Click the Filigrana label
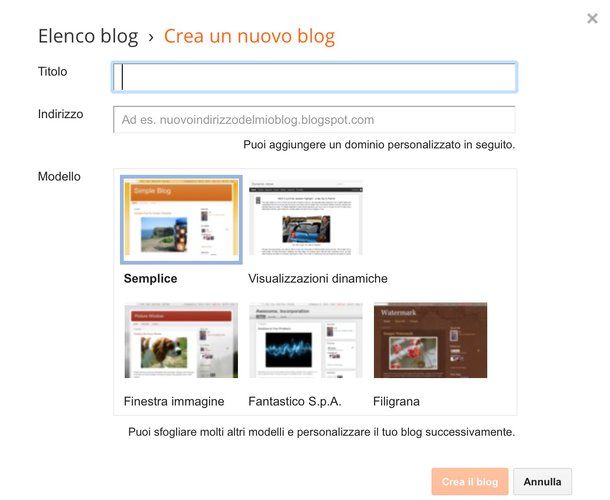Viewport: 610px width, 500px height. coord(396,401)
